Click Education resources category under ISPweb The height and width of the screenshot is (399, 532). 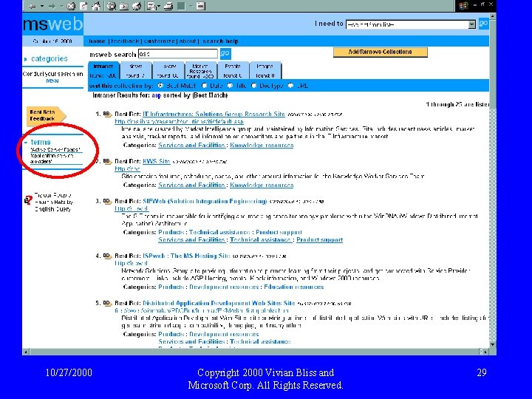click(x=294, y=287)
